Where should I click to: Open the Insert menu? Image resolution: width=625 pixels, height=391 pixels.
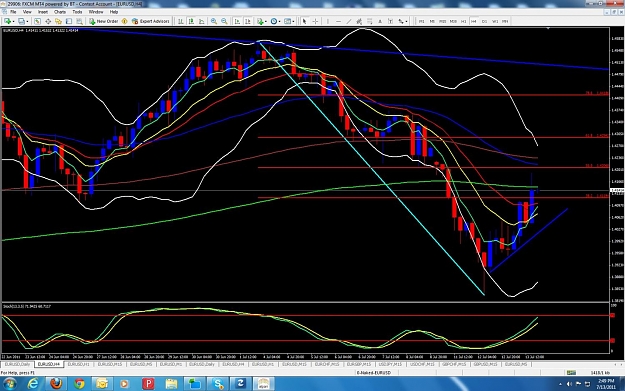point(43,12)
